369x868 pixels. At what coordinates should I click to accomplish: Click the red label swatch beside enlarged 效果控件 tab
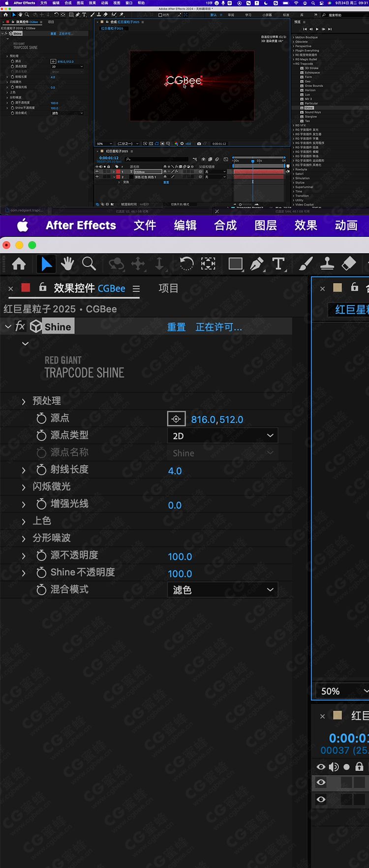26,287
